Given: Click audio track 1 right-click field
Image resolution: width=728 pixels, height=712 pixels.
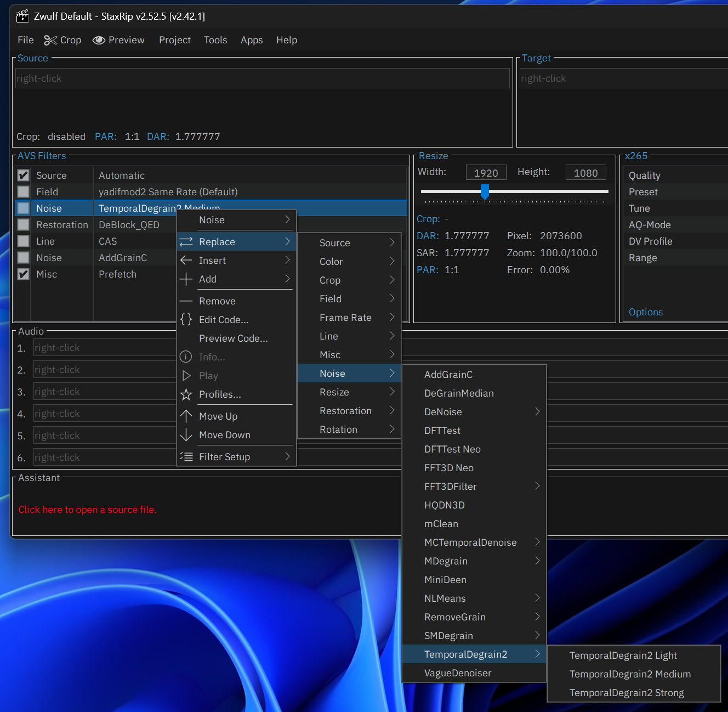Looking at the screenshot, I should click(x=105, y=348).
